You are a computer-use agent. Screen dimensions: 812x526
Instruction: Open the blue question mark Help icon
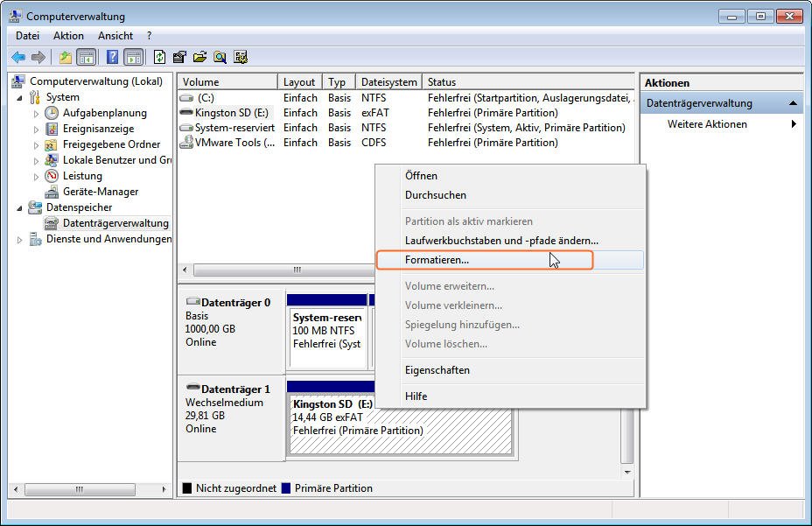click(x=112, y=57)
